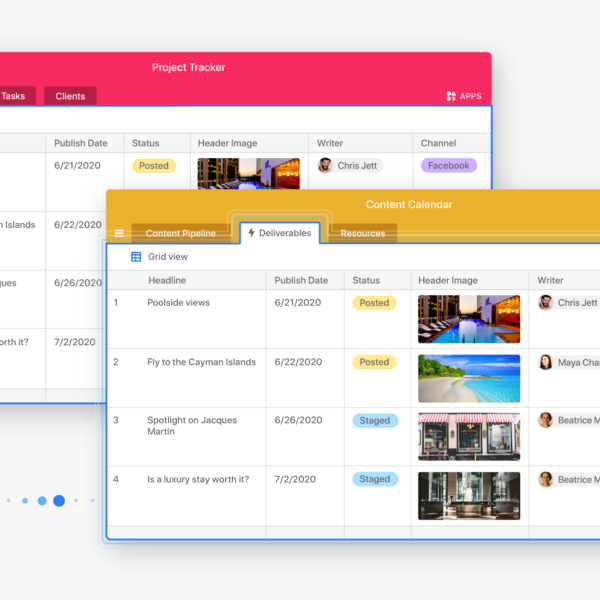Open the Grid view switcher
The height and width of the screenshot is (600, 600).
[x=160, y=257]
